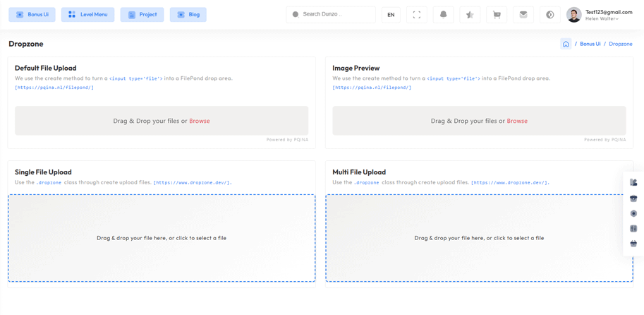Open the Blog menu
The image size is (644, 315).
188,14
